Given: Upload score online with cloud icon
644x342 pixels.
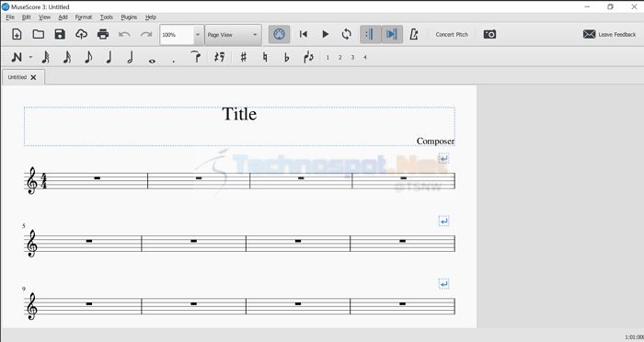Looking at the screenshot, I should (81, 35).
